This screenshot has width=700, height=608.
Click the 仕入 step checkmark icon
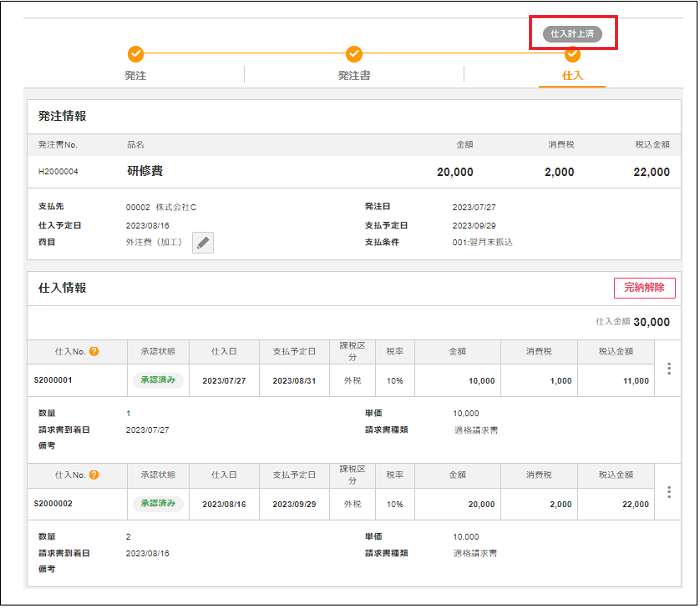tap(572, 55)
